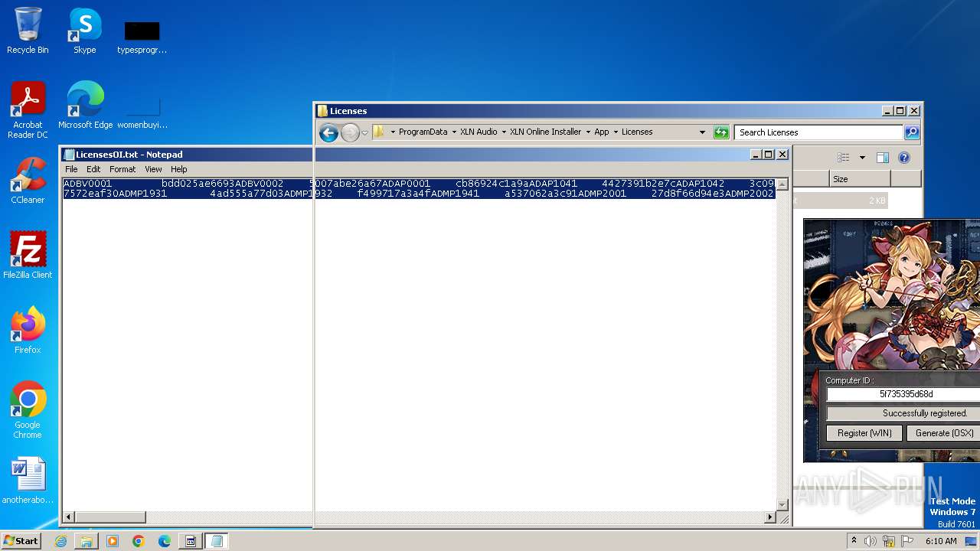This screenshot has width=980, height=551.
Task: Open Explorer Help question mark icon
Action: tap(904, 158)
